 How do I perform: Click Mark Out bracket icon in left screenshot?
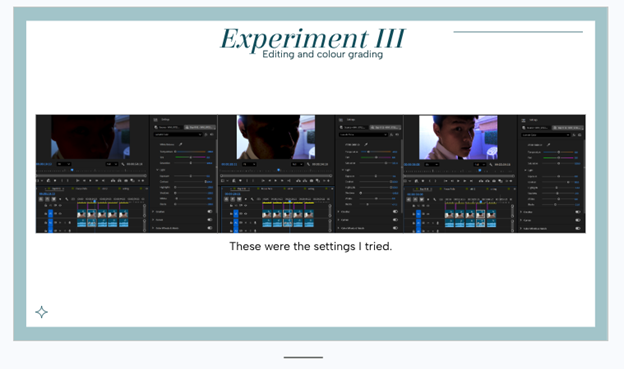click(x=68, y=181)
